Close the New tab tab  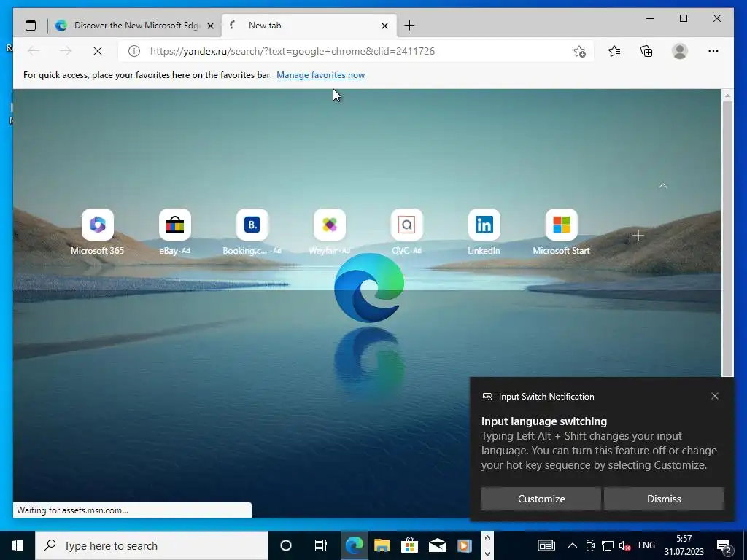[x=385, y=26]
